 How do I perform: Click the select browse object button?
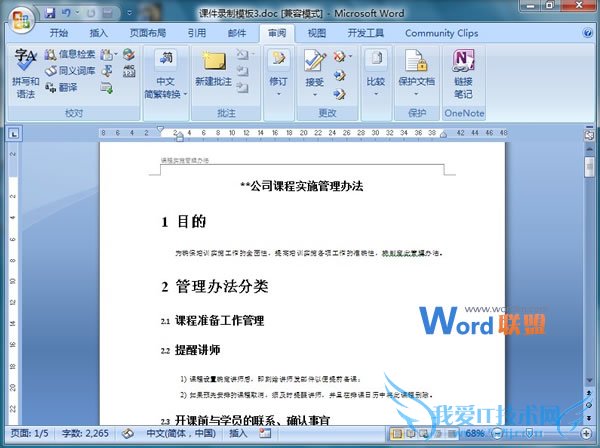click(589, 405)
